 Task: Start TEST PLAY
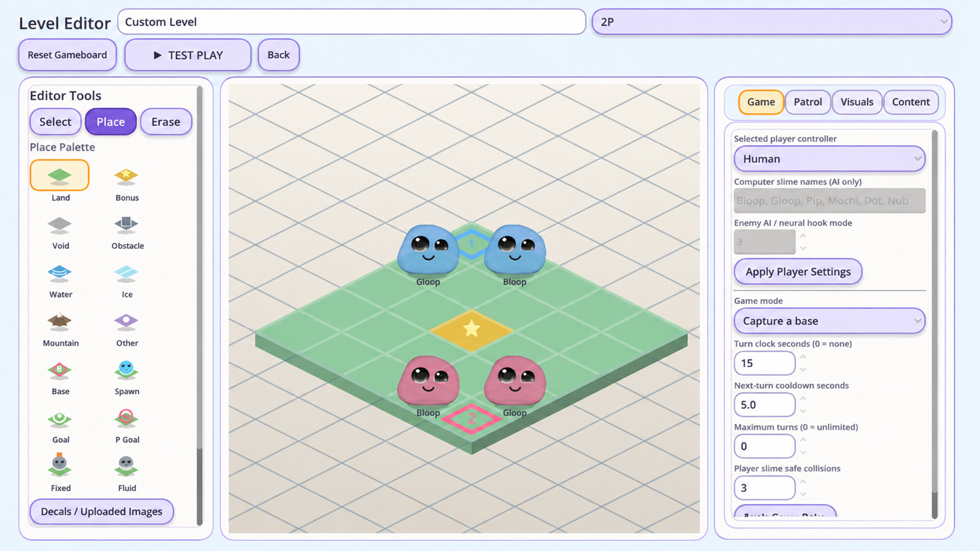pos(188,55)
